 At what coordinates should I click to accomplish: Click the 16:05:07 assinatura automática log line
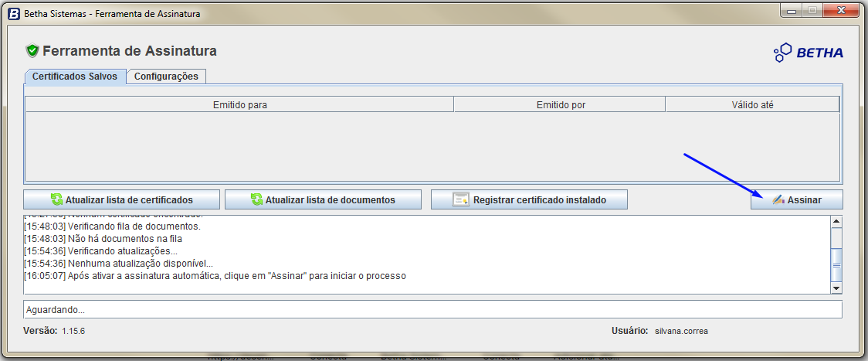point(215,276)
